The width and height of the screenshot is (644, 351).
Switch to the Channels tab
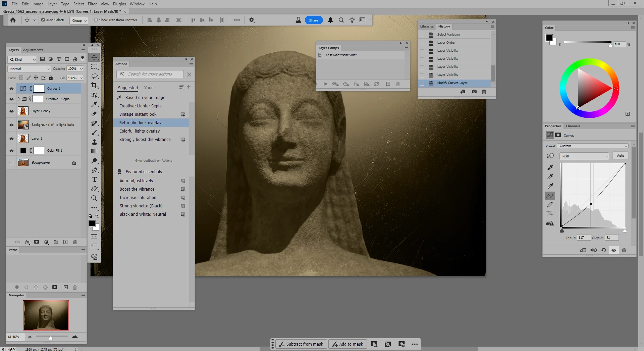[x=573, y=126]
